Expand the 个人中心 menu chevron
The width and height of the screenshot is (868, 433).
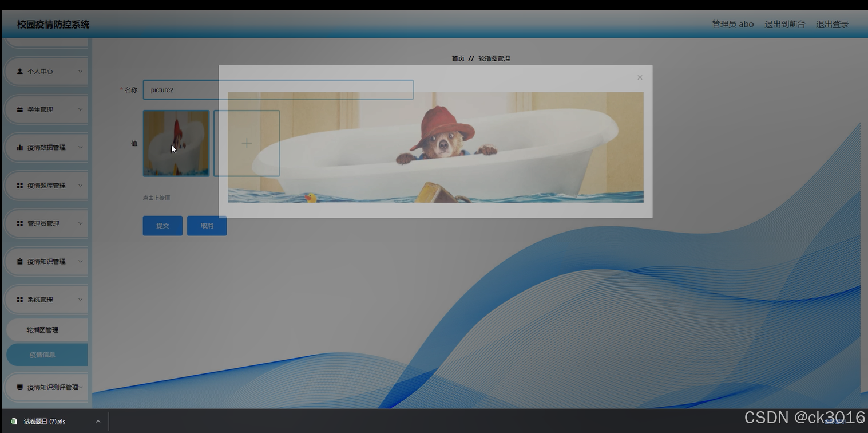[x=80, y=72]
